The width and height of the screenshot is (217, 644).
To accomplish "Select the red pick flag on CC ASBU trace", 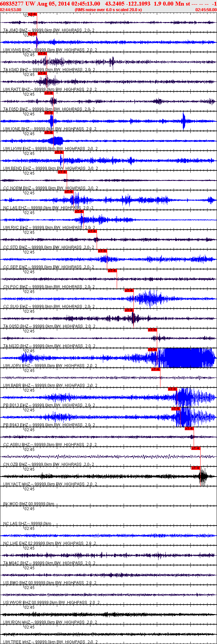I will tap(189, 429).
